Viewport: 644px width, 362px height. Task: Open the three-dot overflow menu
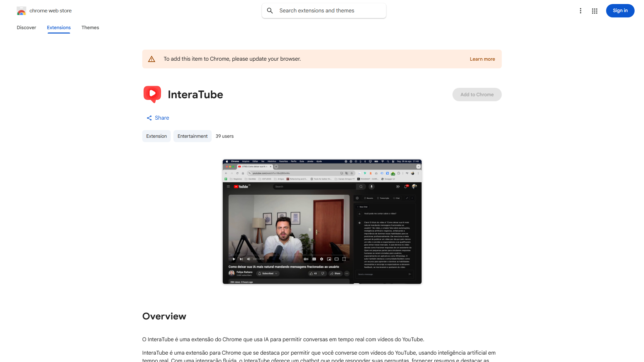click(581, 11)
